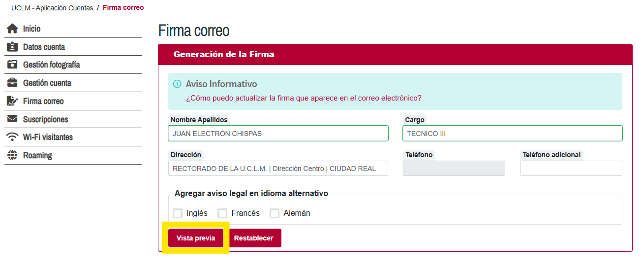
Task: Open the envelope icon for Suscripciones
Action: pyautogui.click(x=12, y=119)
